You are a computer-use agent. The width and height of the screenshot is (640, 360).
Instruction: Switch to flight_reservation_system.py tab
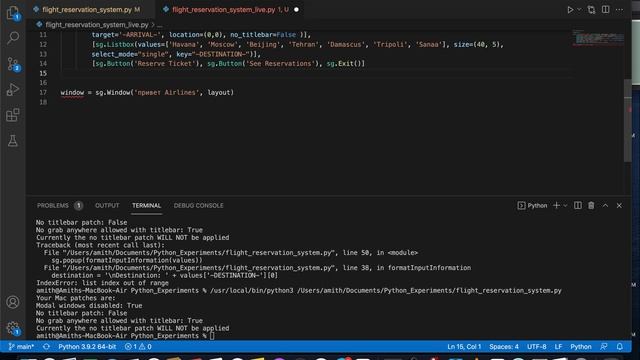pos(87,9)
